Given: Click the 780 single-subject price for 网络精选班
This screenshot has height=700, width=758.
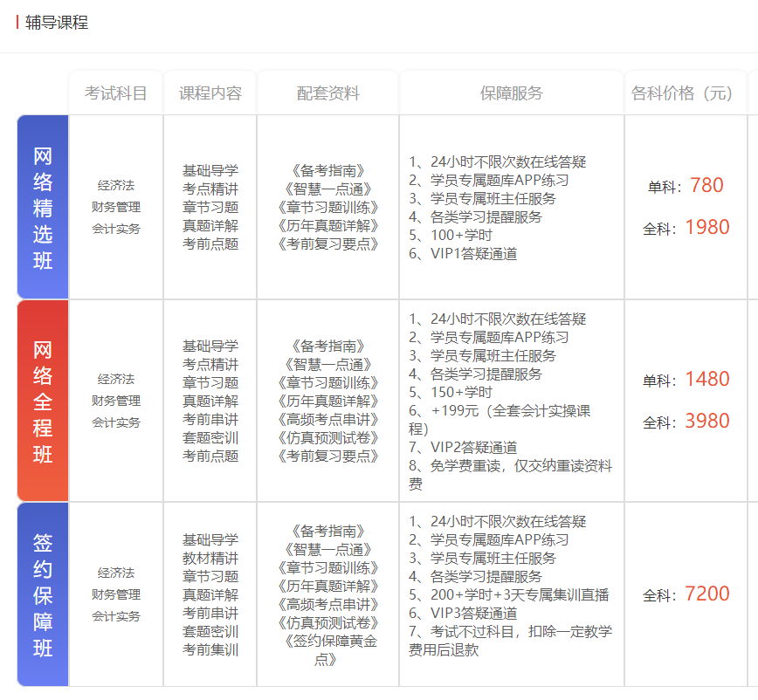Looking at the screenshot, I should tap(709, 186).
